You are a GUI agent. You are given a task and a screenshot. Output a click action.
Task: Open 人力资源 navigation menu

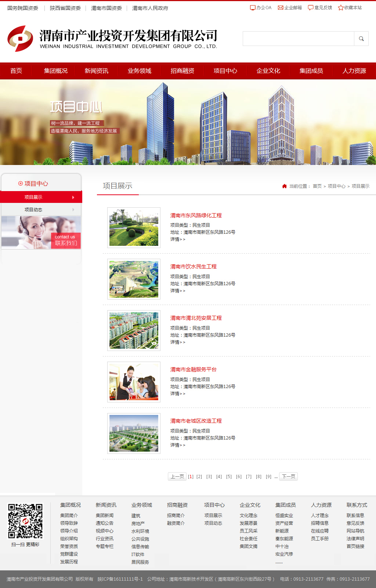[x=354, y=71]
